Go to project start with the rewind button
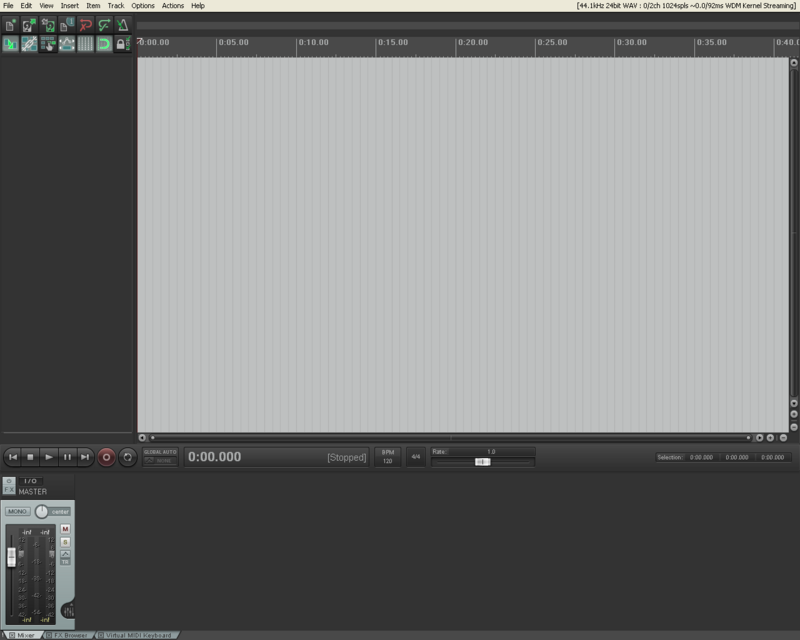The width and height of the screenshot is (800, 640). (x=12, y=457)
